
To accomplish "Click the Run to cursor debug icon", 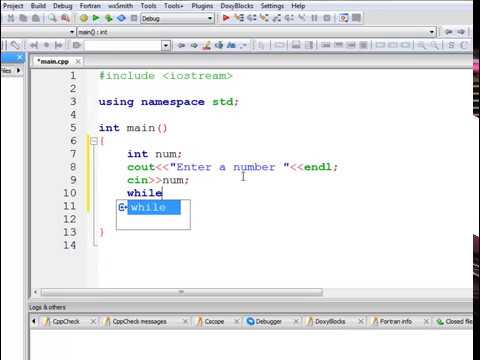I will (239, 18).
